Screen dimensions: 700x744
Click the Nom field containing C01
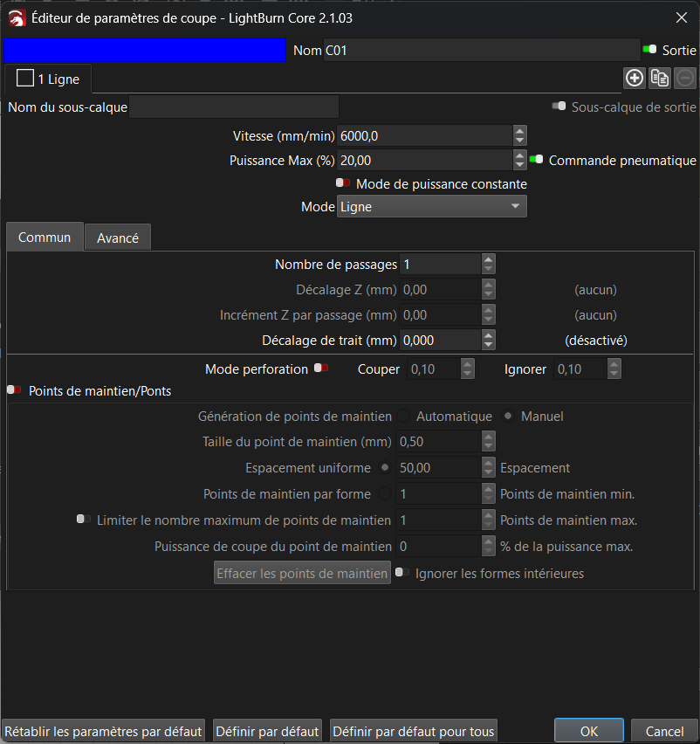(x=482, y=50)
